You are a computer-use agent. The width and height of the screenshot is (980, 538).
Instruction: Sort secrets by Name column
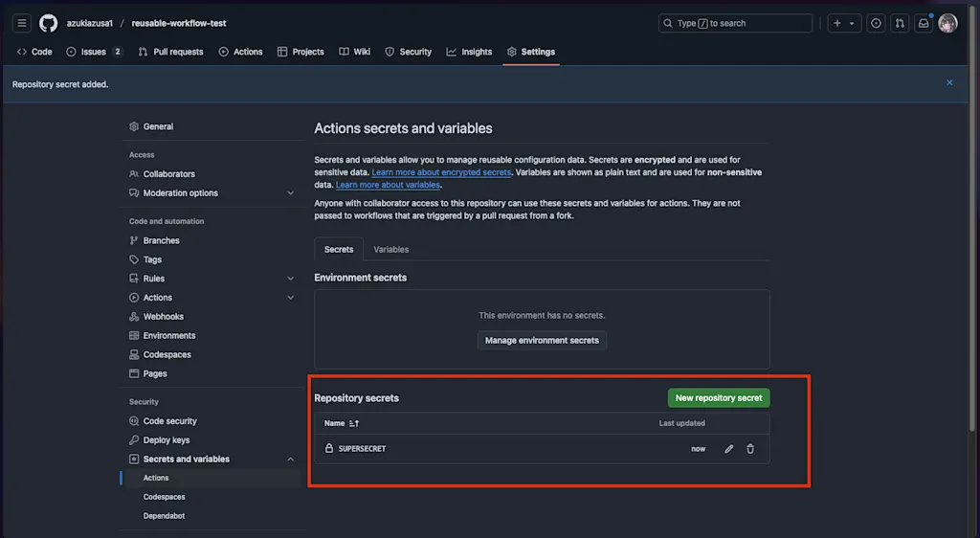tap(342, 423)
